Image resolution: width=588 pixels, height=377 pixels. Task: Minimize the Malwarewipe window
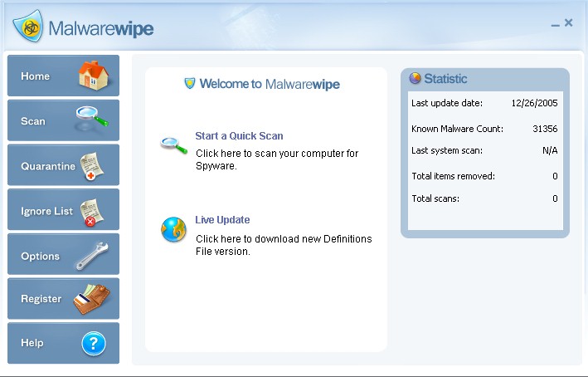pyautogui.click(x=556, y=25)
